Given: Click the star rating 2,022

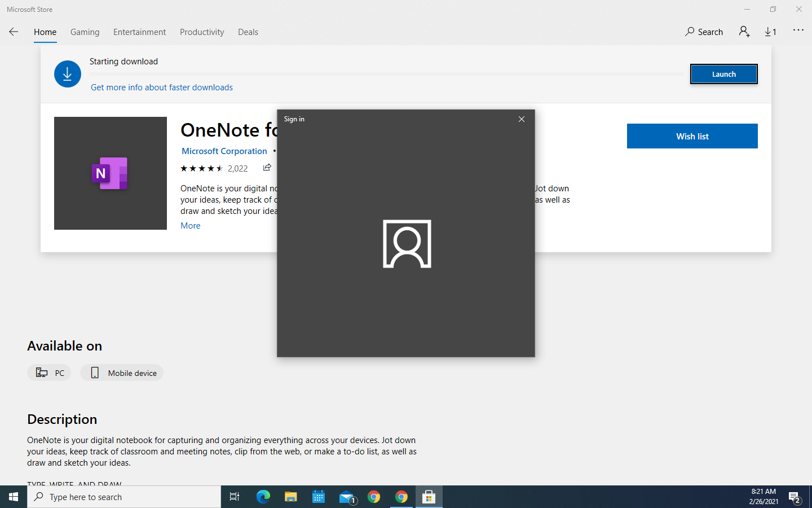Looking at the screenshot, I should tap(214, 168).
